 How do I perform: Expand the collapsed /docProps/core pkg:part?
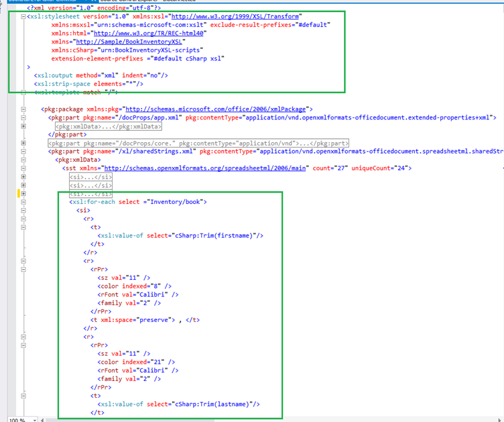coord(23,143)
